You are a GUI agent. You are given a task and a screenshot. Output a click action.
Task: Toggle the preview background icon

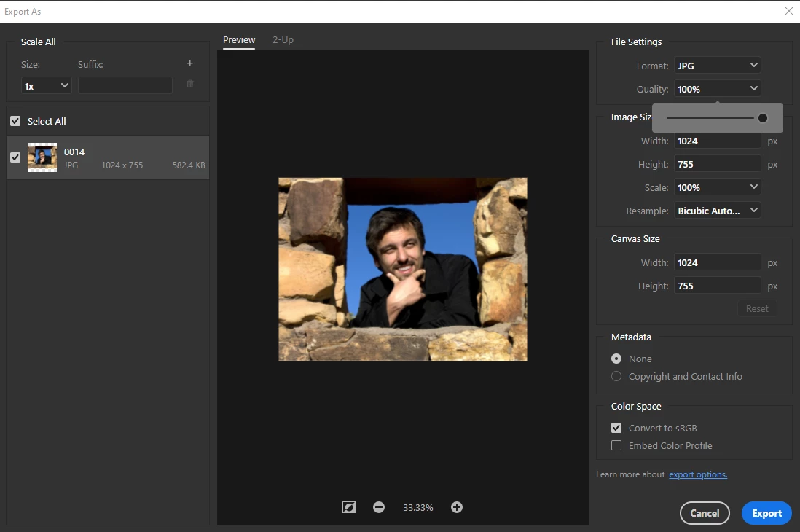(349, 507)
